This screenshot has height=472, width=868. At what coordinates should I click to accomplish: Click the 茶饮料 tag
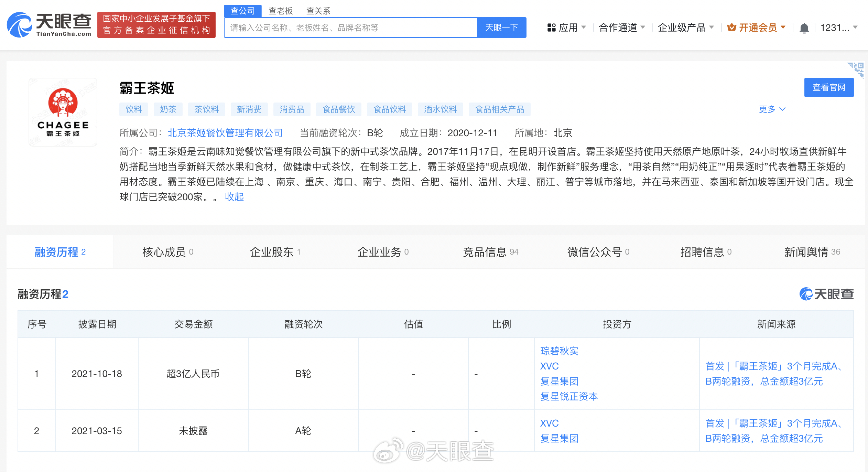pos(207,109)
